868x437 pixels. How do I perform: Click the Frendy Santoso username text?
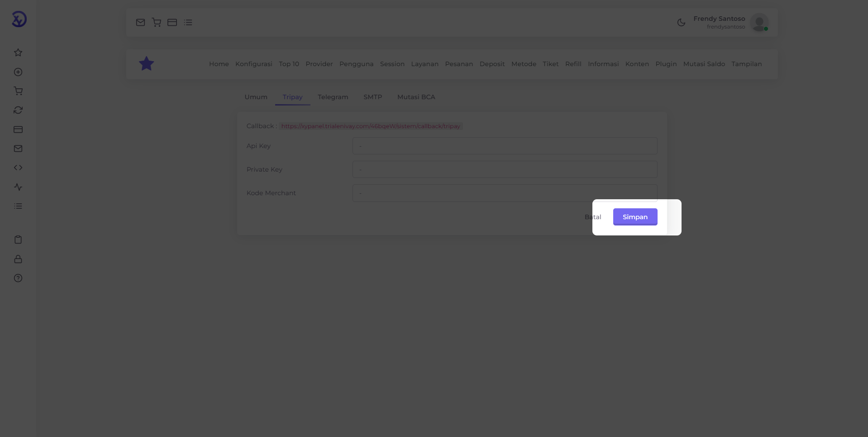[726, 27]
